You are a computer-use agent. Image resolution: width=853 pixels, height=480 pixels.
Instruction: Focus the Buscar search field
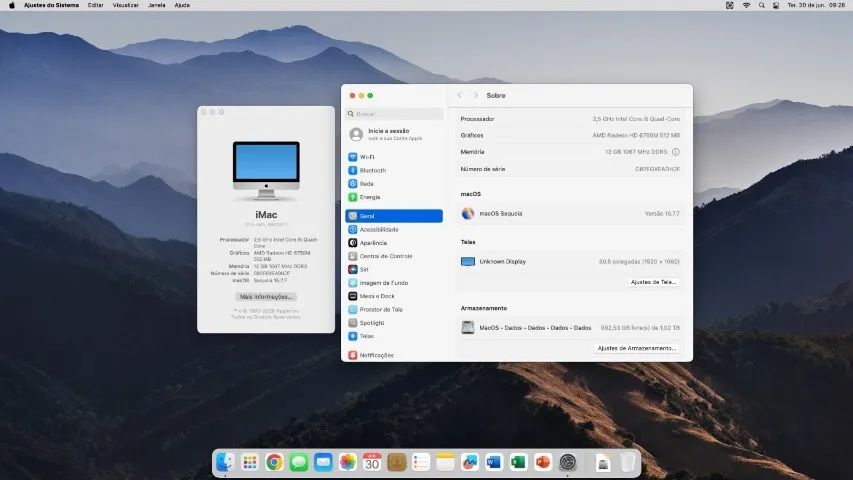click(x=394, y=114)
